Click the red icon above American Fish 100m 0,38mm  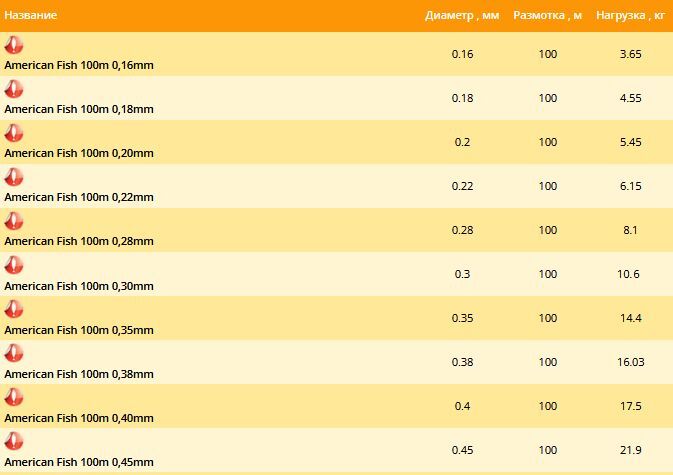pos(14,353)
